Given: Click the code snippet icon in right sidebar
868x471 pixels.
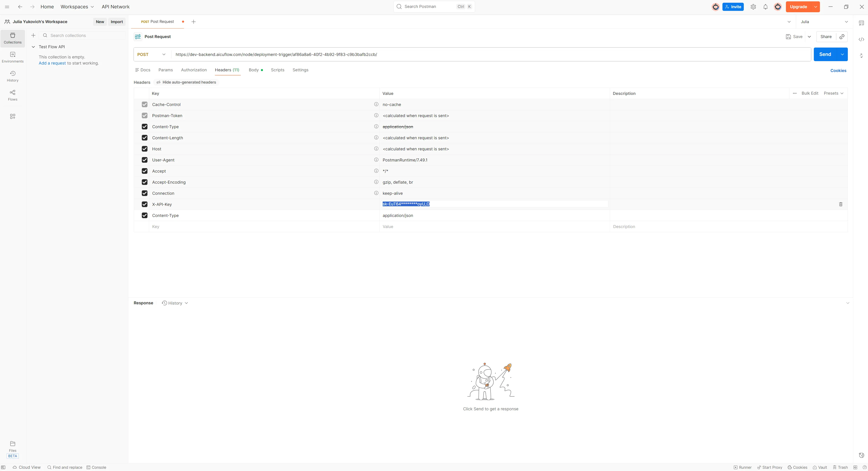Looking at the screenshot, I should click(861, 39).
